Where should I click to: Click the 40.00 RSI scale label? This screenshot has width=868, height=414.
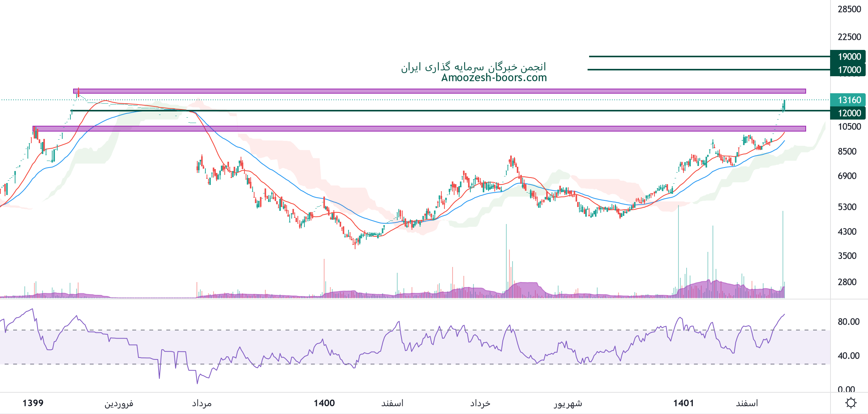click(848, 356)
